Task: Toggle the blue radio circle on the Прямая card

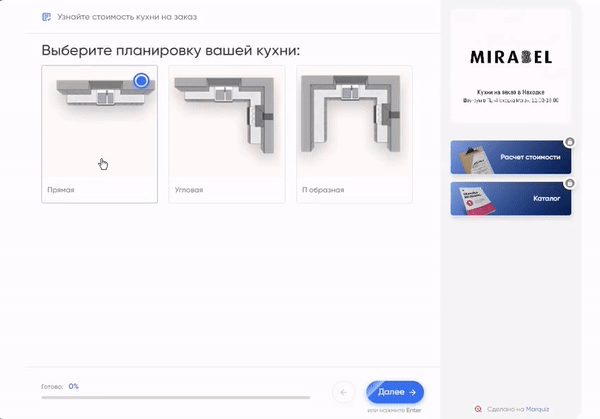Action: 142,81
